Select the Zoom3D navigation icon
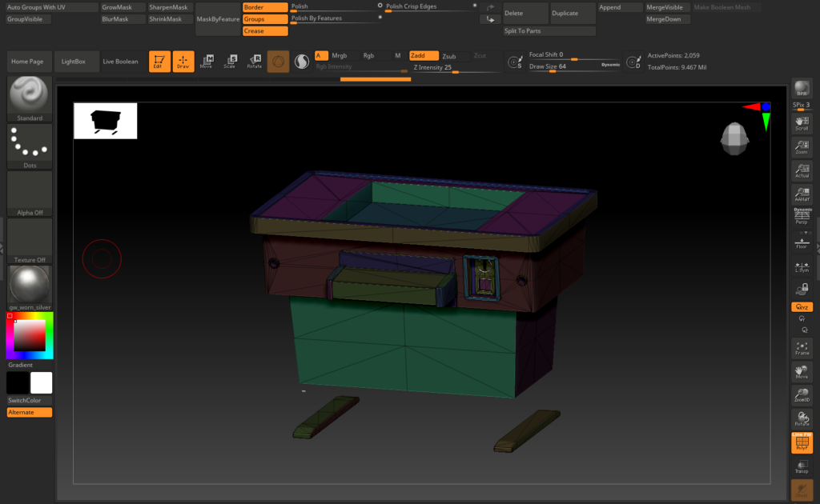 (x=801, y=394)
